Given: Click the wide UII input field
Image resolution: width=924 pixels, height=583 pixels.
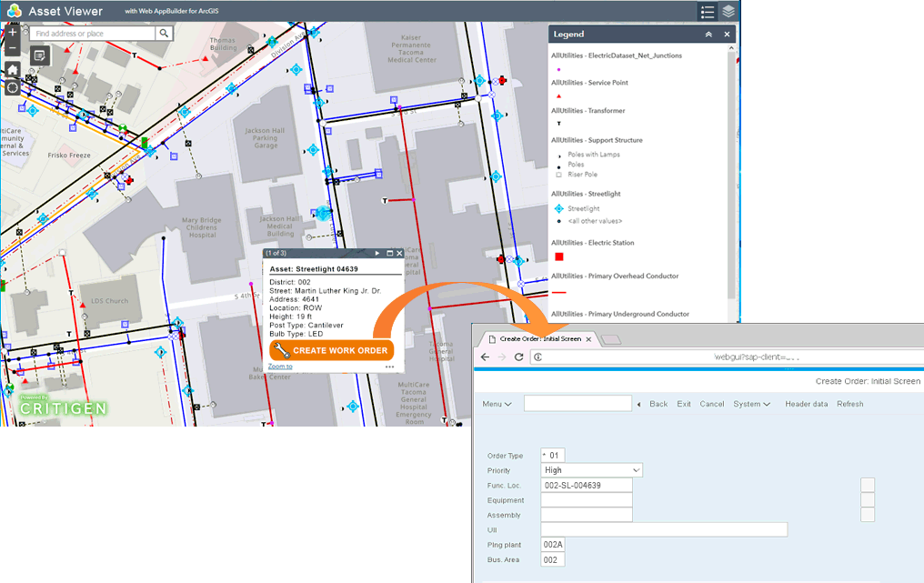Looking at the screenshot, I should point(664,529).
